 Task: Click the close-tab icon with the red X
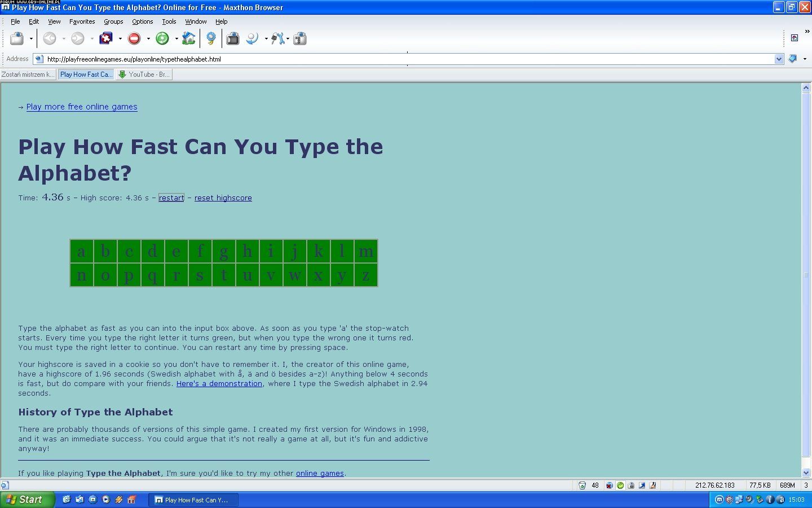click(106, 38)
